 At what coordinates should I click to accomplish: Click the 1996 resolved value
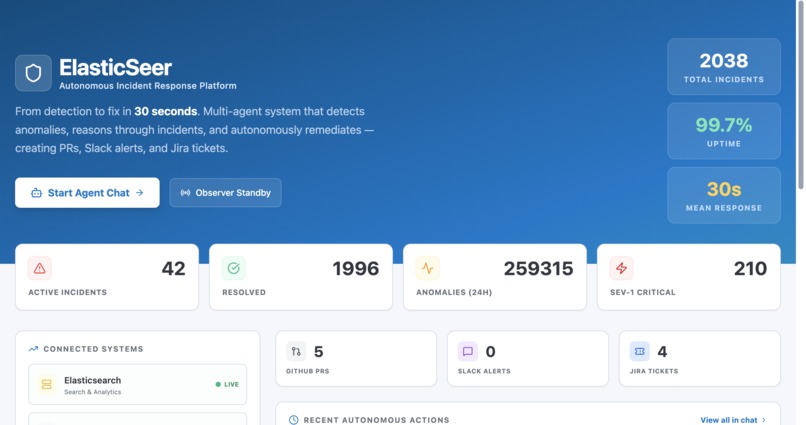(356, 269)
